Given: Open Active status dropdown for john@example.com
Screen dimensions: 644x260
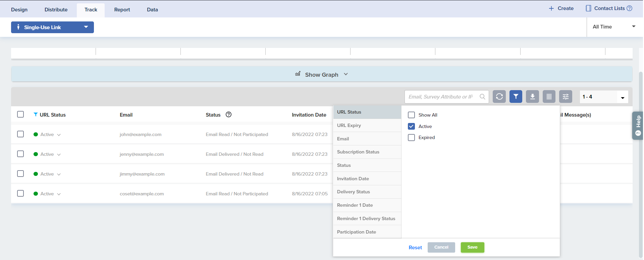Looking at the screenshot, I should 59,135.
